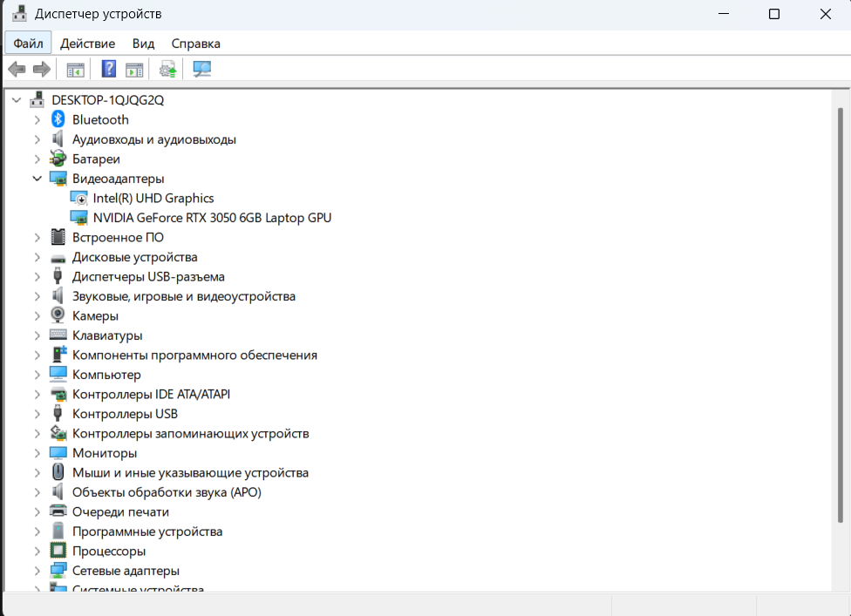The height and width of the screenshot is (616, 851).
Task: Expand Диспетчеры USB-разъема category
Action: click(x=37, y=276)
